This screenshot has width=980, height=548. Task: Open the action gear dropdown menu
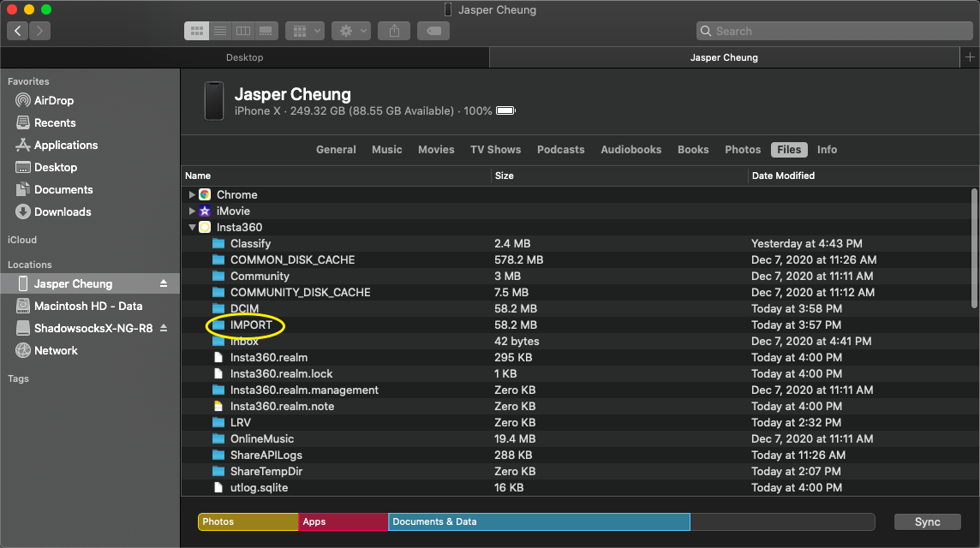click(353, 31)
